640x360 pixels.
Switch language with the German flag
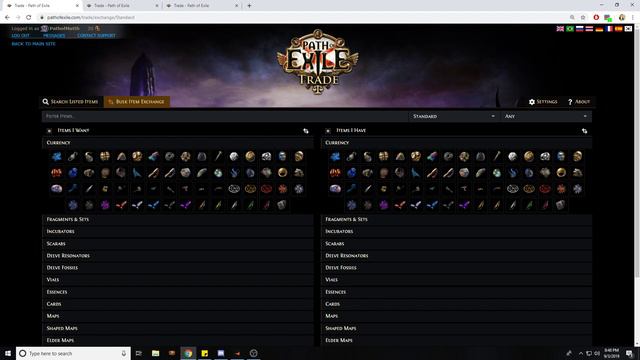point(599,29)
